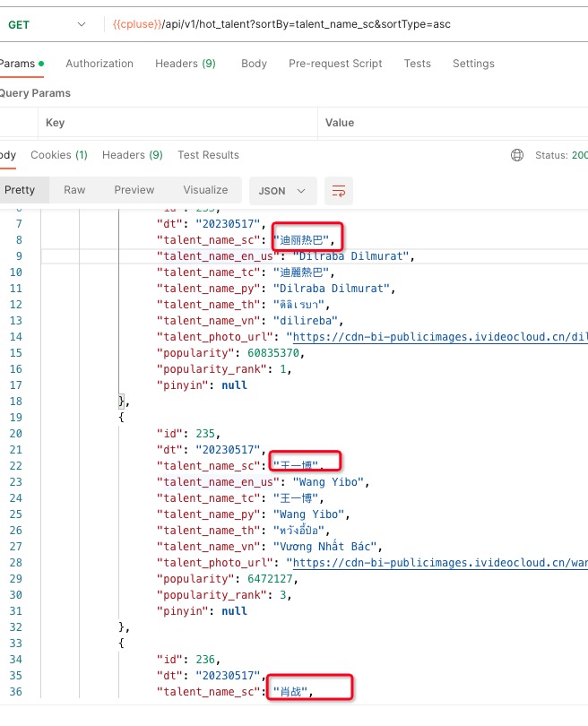588x726 pixels.
Task: Click the popularity value 60835370
Action: tap(273, 353)
